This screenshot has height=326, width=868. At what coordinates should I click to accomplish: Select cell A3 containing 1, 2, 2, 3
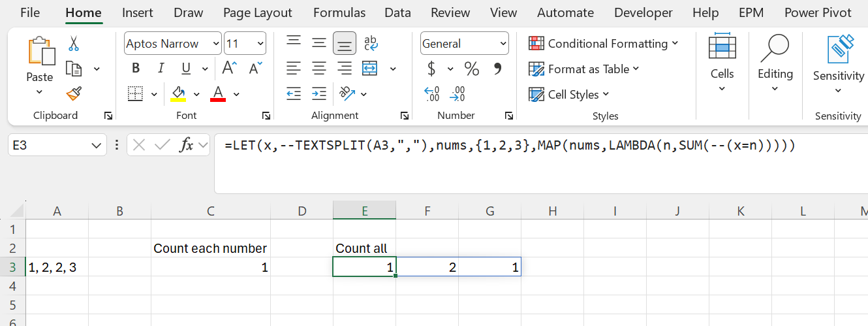pos(57,267)
